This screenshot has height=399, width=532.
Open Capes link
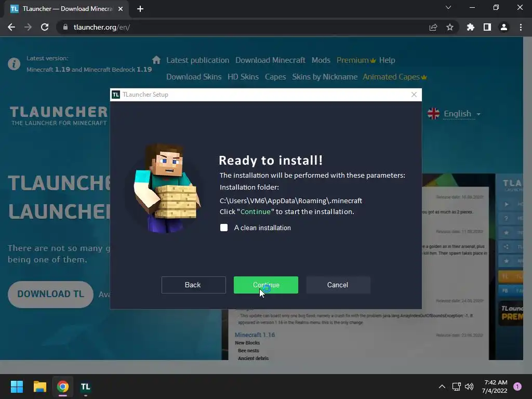tap(275, 77)
